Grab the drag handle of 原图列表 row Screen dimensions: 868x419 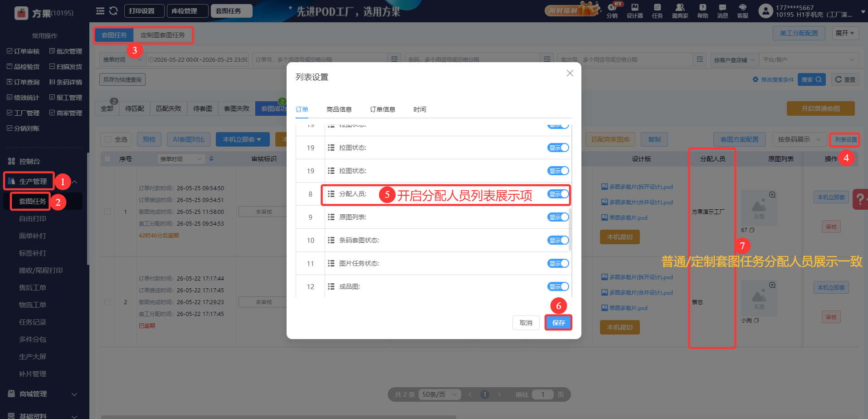(331, 217)
